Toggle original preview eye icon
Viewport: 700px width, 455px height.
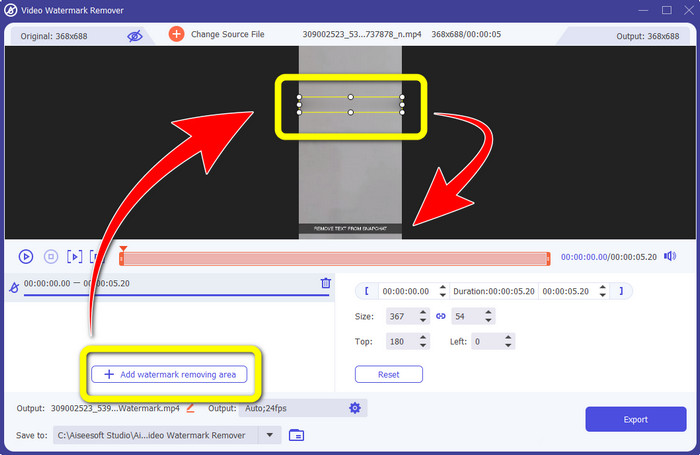coord(134,34)
